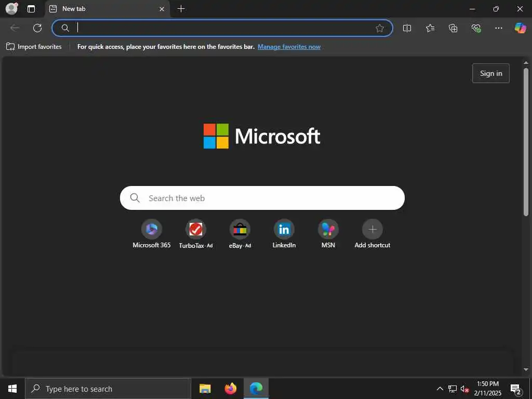532x399 pixels.
Task: Click the Type here to search box
Action: [x=108, y=389]
